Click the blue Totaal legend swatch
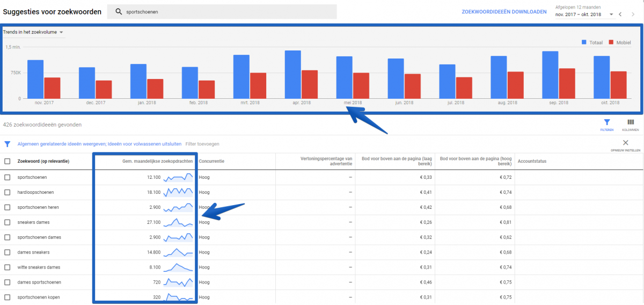The image size is (644, 305). click(x=584, y=42)
